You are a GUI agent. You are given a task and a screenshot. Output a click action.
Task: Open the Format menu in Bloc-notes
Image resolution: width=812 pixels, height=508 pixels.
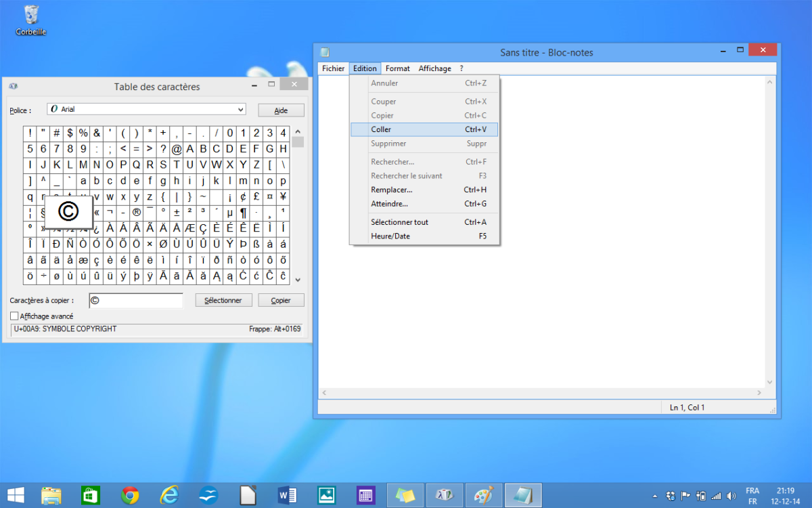[398, 68]
